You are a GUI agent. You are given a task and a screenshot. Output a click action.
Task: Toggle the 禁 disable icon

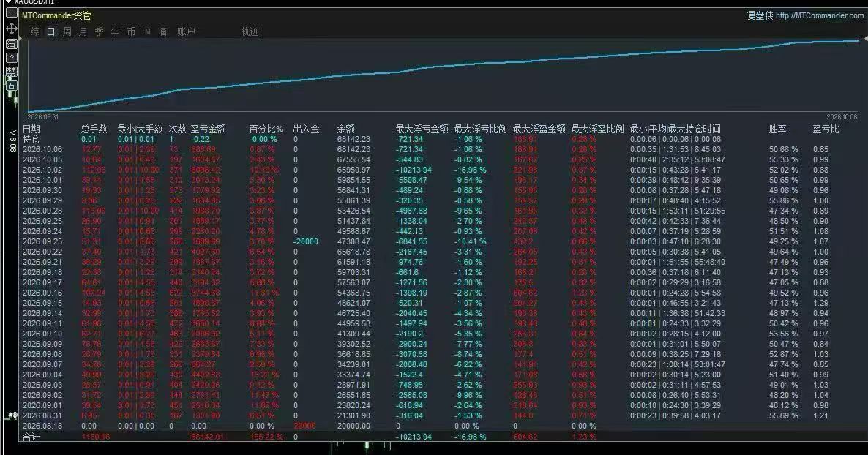tap(11, 72)
